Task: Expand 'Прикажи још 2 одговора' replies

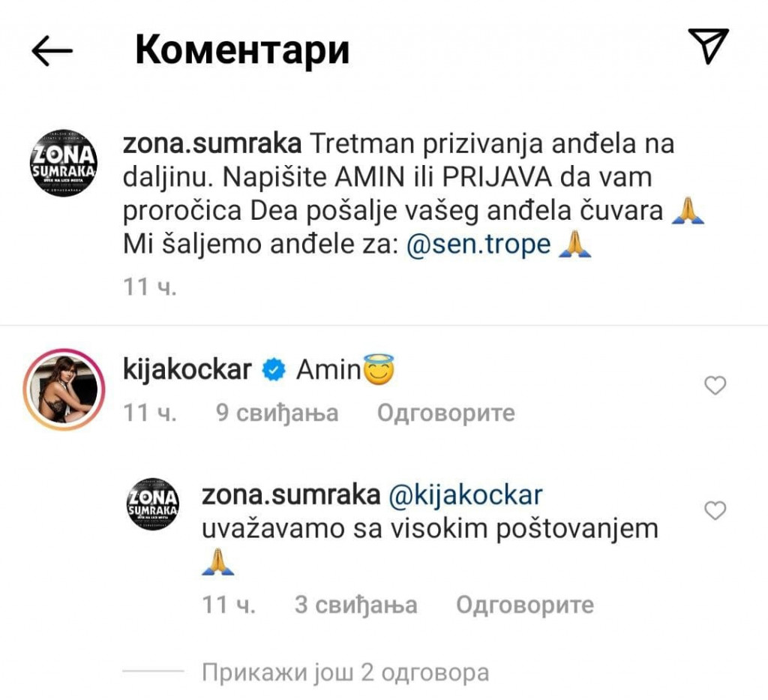Action: coord(345,672)
